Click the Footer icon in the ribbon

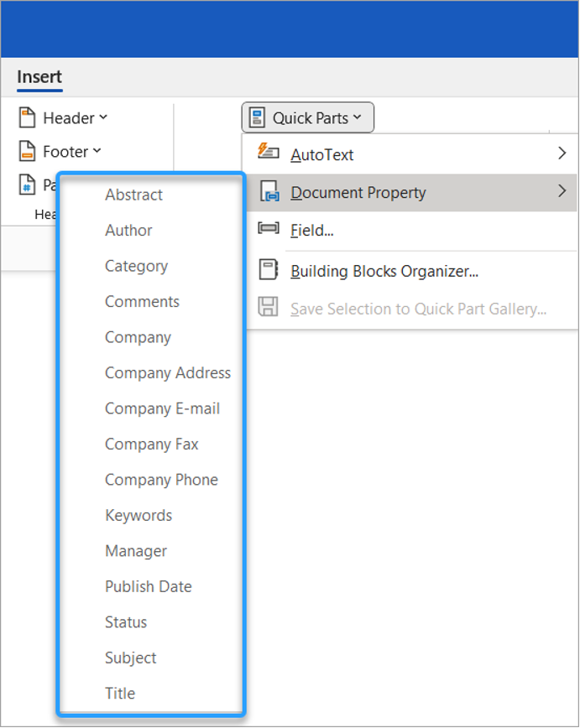point(27,151)
